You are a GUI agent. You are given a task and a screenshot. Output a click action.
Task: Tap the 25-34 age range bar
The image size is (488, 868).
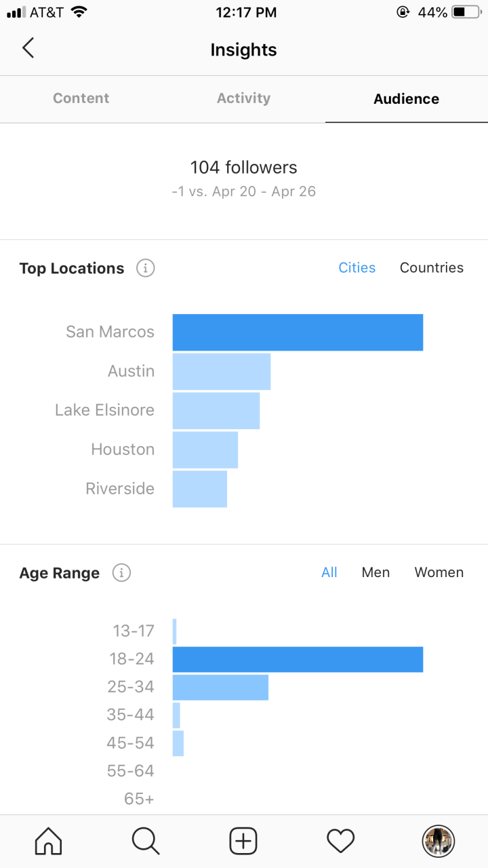[x=220, y=687]
